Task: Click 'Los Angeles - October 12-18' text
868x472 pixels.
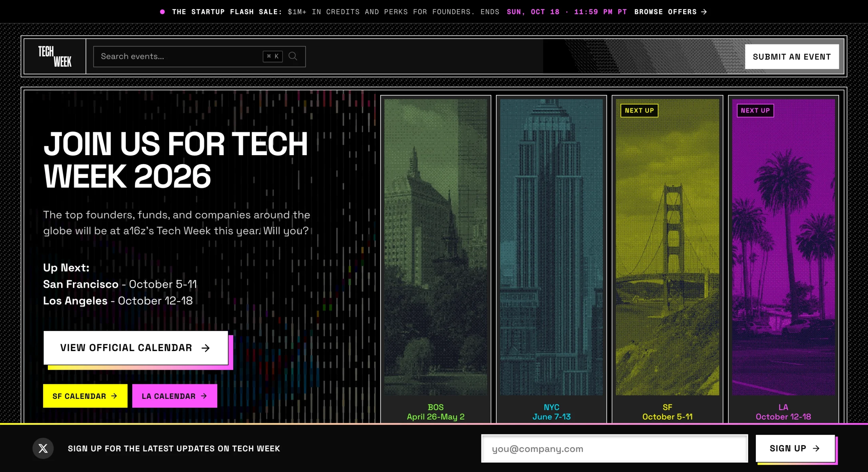Action: (x=118, y=301)
